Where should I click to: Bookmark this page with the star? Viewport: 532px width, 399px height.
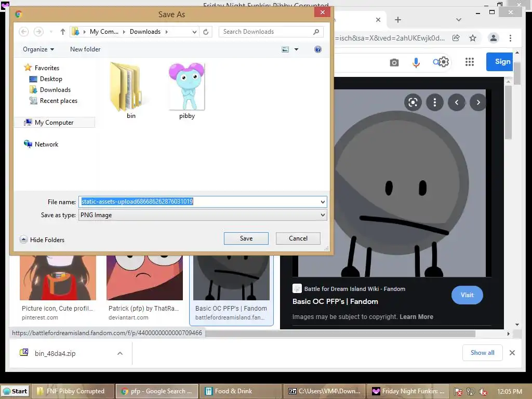point(473,38)
